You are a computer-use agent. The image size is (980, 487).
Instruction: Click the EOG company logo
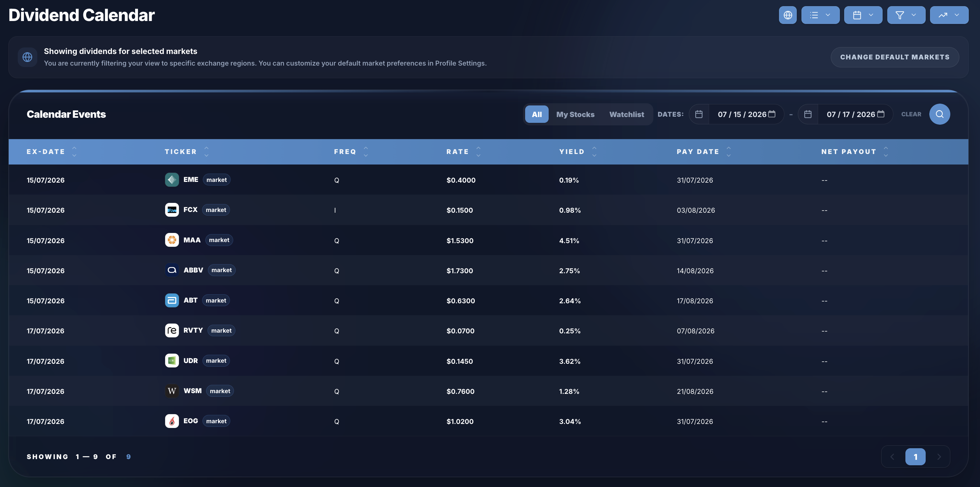pos(172,421)
